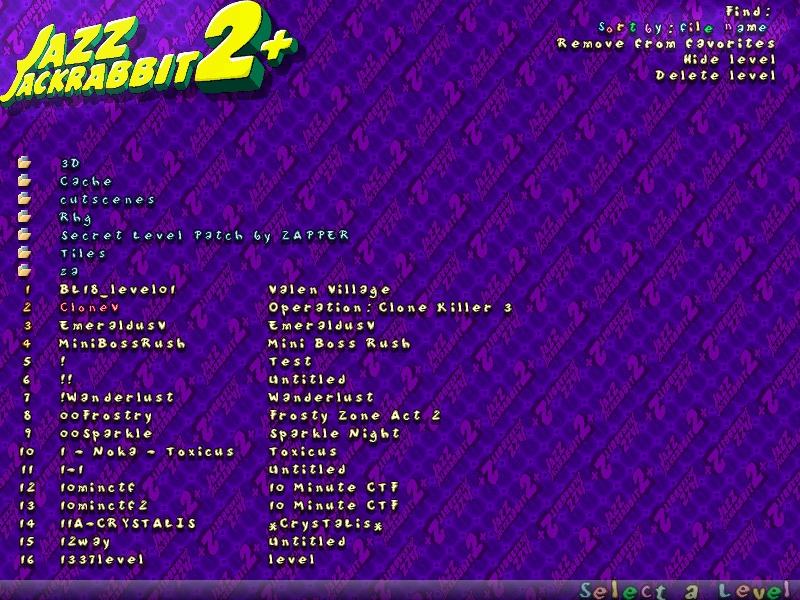This screenshot has width=800, height=600.
Task: Select EmeraldusV file name
Action: 113,326
